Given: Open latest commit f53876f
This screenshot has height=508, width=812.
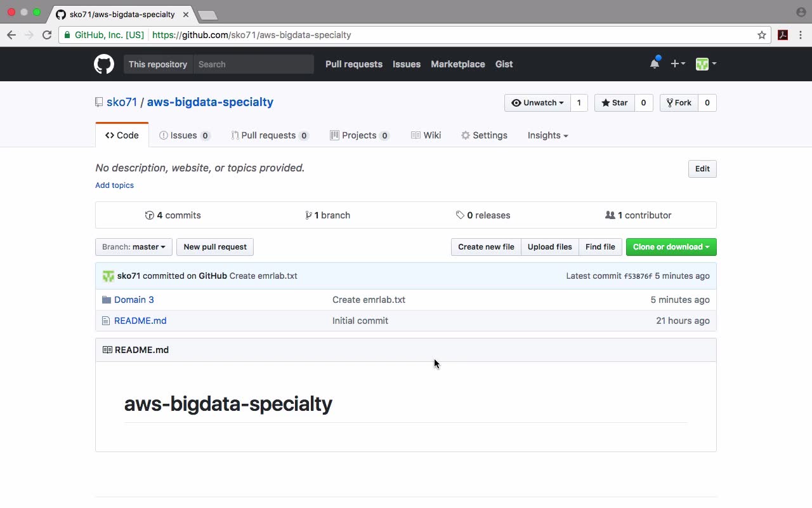Looking at the screenshot, I should pyautogui.click(x=638, y=276).
